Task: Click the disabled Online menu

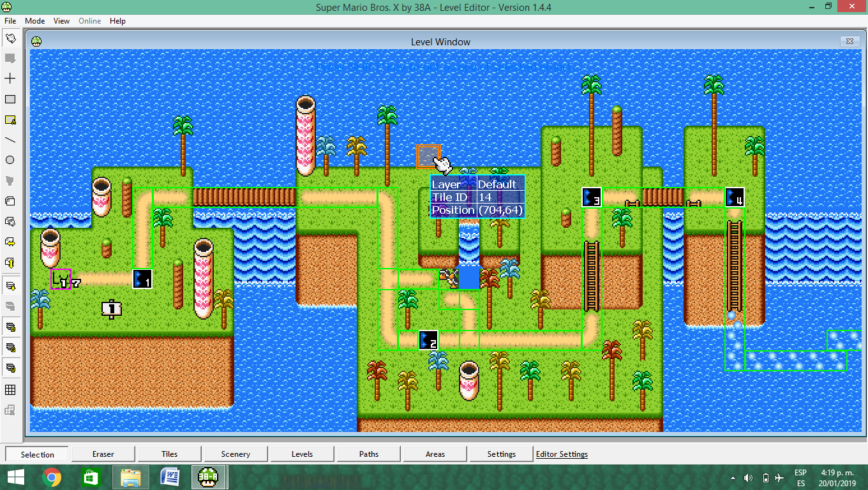Action: (x=90, y=21)
